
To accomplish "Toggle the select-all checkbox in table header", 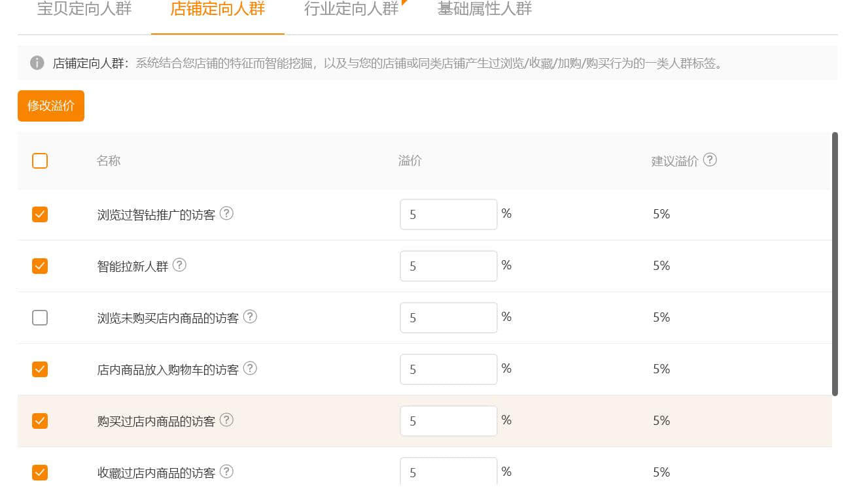I will pos(40,161).
